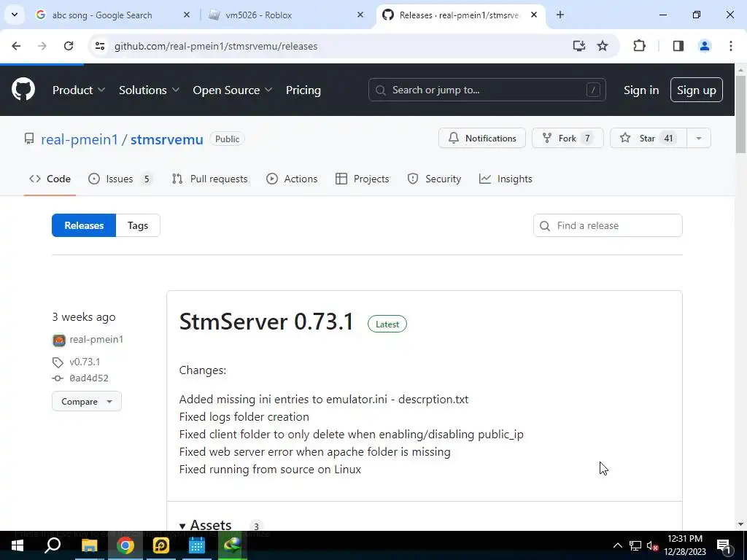Open Windows Start menu
Image resolution: width=747 pixels, height=560 pixels.
[18, 545]
